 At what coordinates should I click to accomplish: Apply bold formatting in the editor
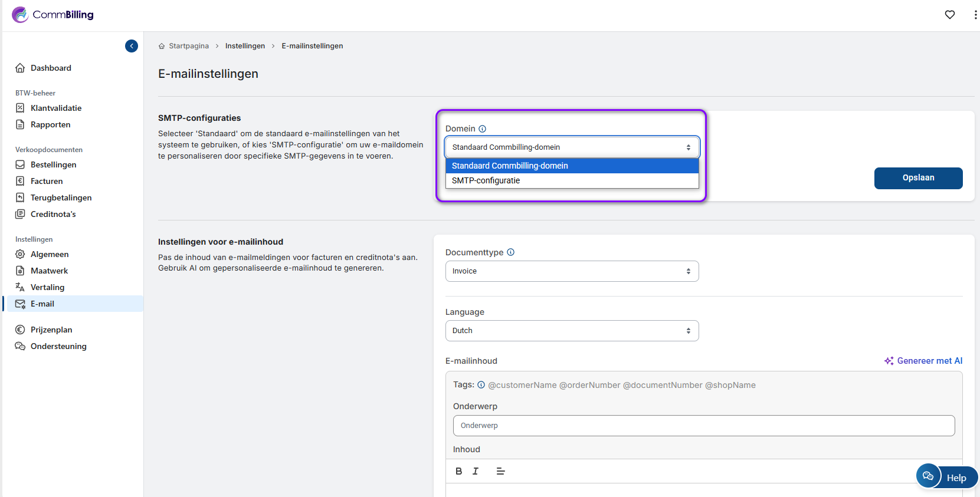click(x=458, y=471)
